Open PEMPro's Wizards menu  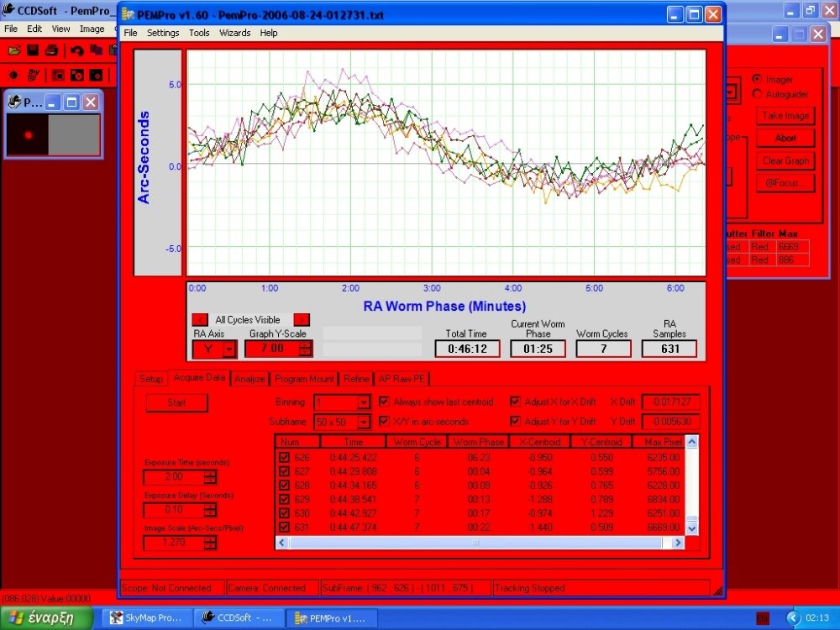pos(235,33)
